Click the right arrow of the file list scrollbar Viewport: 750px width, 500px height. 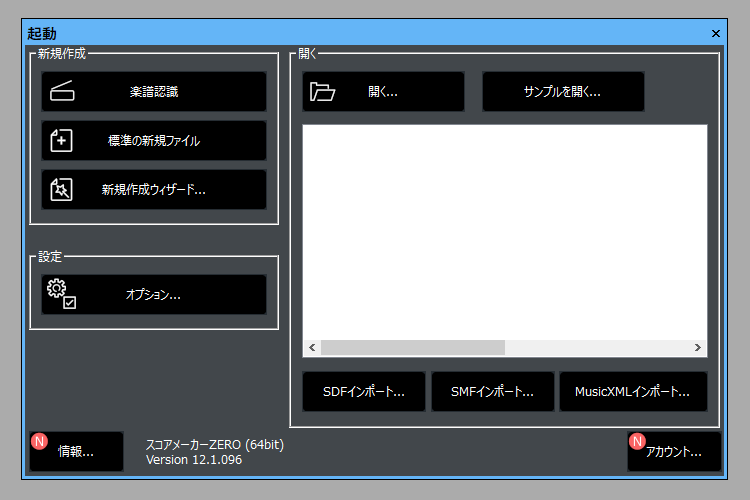click(698, 347)
